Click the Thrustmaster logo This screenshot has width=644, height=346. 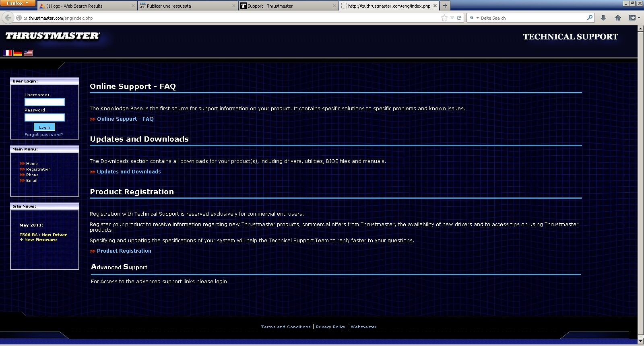[53, 36]
